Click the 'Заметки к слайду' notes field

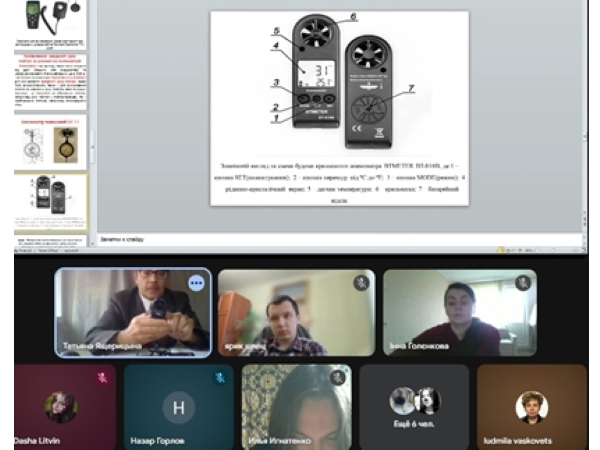click(x=339, y=240)
